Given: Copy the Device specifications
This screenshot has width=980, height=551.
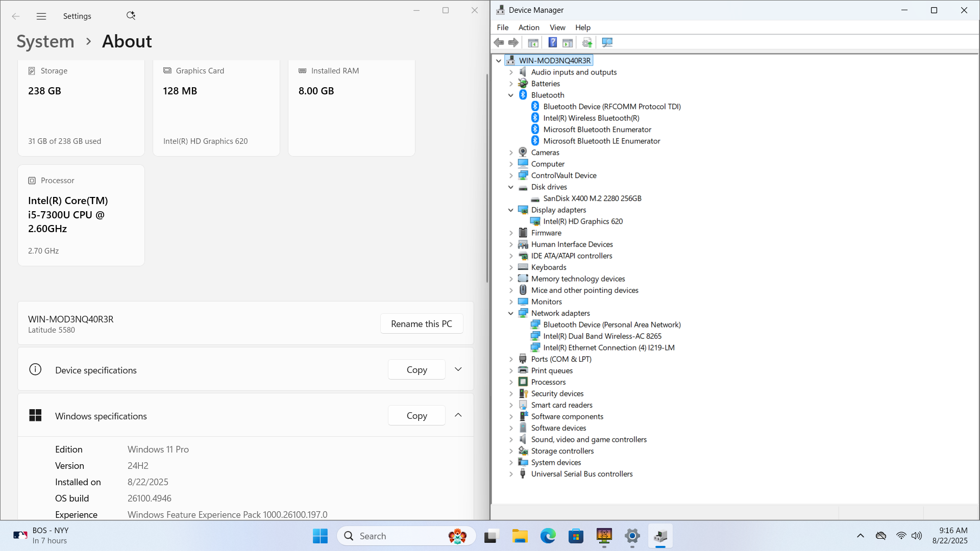Looking at the screenshot, I should [x=416, y=369].
